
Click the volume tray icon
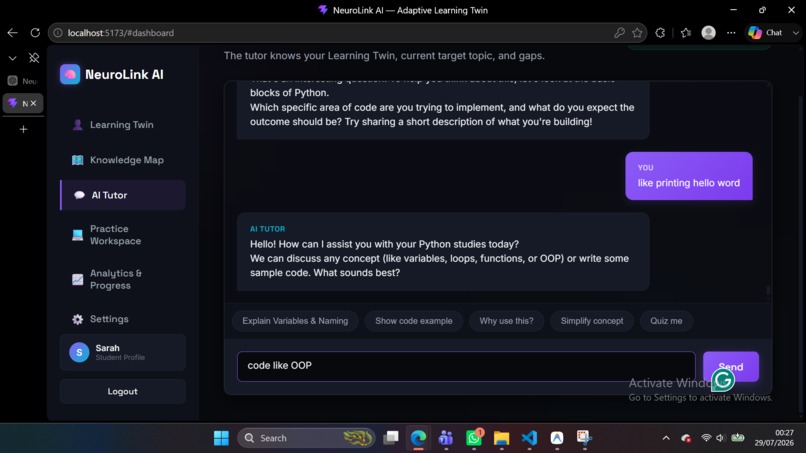[720, 438]
